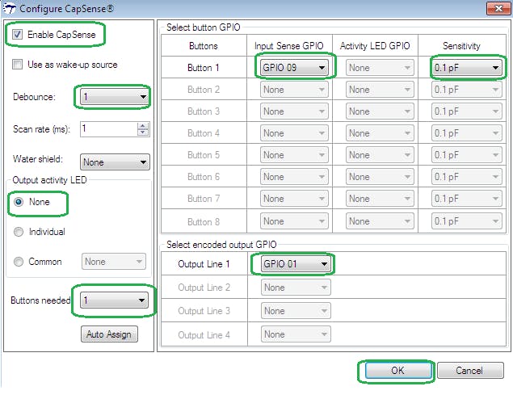The height and width of the screenshot is (420, 513).
Task: Select Common output activity LED radio
Action: click(x=19, y=262)
